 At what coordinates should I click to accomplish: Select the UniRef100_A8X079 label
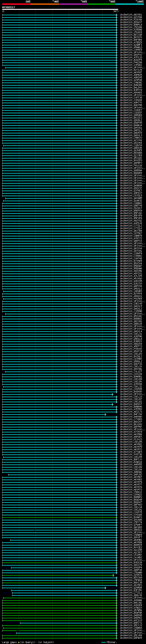[131, 565]
